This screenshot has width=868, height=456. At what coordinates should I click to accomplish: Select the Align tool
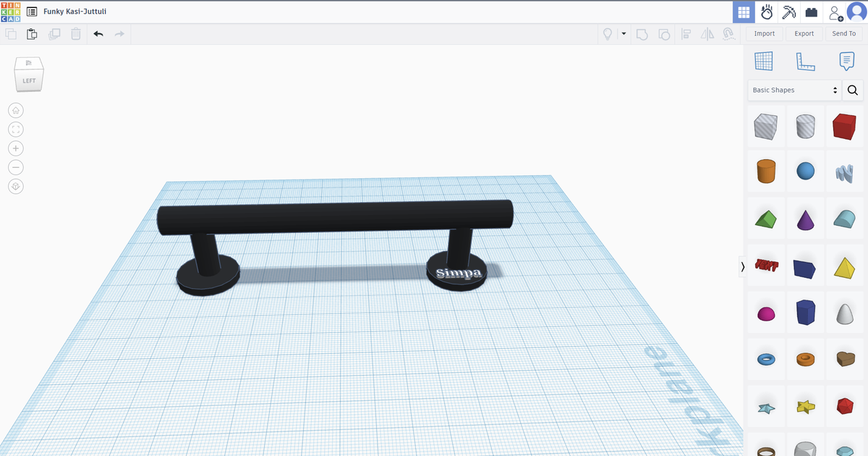coord(686,33)
